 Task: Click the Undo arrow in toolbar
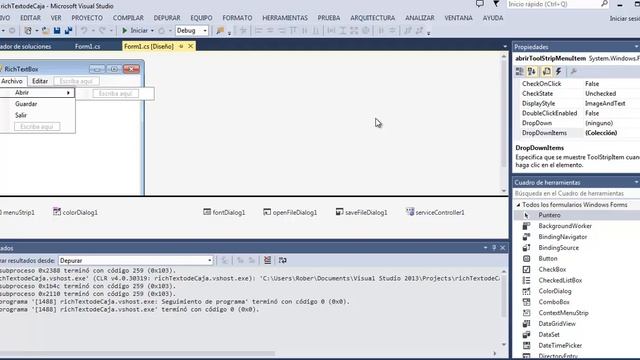click(84, 31)
